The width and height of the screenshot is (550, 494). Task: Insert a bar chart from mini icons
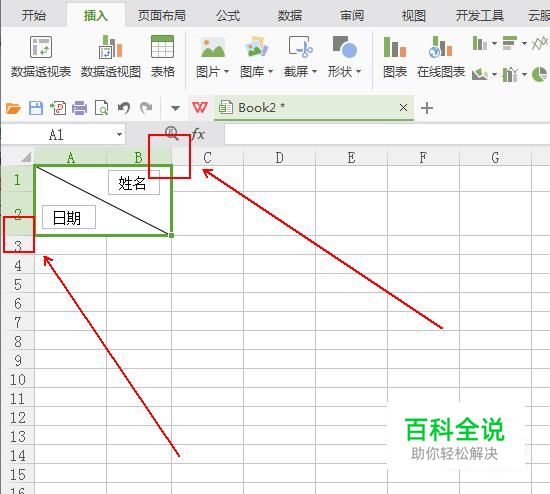(509, 44)
